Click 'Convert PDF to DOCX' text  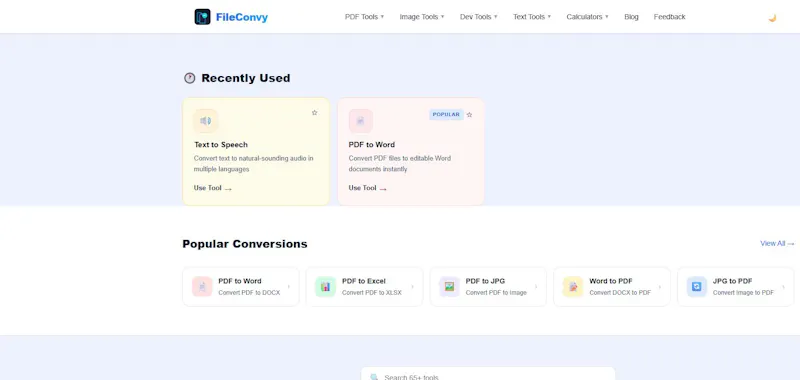point(249,293)
